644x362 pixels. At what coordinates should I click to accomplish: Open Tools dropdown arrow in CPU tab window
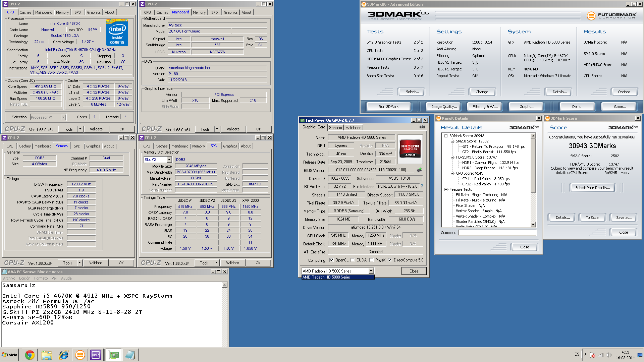(80, 129)
